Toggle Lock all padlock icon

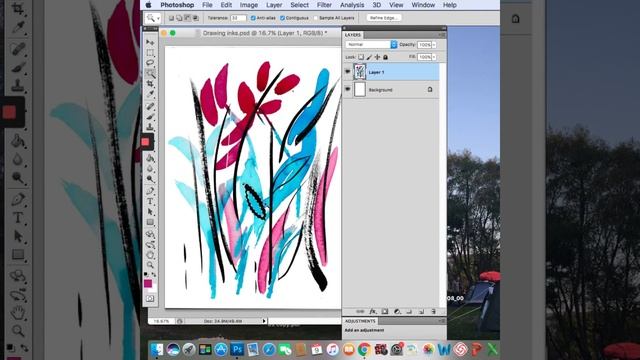click(385, 57)
